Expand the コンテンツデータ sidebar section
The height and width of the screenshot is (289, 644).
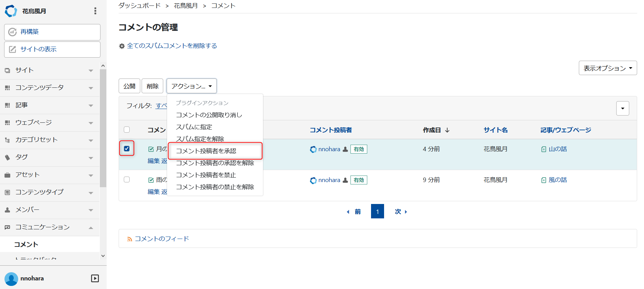click(91, 88)
